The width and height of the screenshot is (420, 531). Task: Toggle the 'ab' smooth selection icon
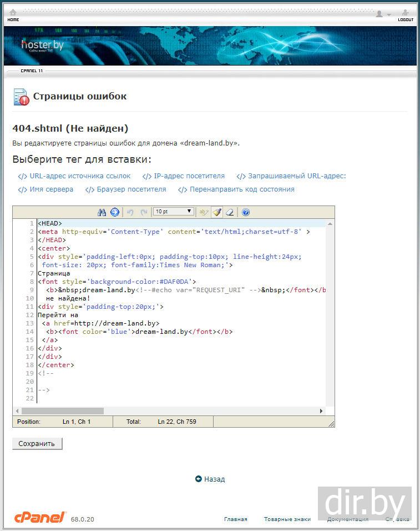[x=204, y=212]
